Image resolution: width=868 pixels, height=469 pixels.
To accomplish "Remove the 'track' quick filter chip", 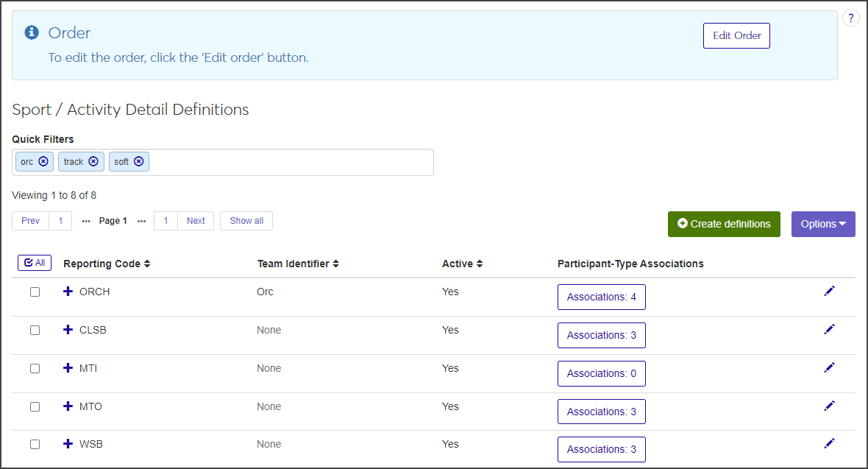I will [93, 162].
